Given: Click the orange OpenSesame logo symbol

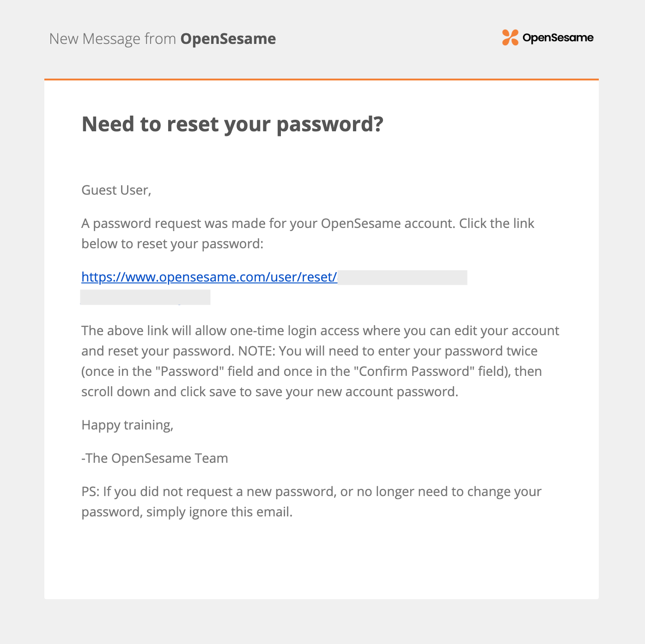Looking at the screenshot, I should 511,37.
